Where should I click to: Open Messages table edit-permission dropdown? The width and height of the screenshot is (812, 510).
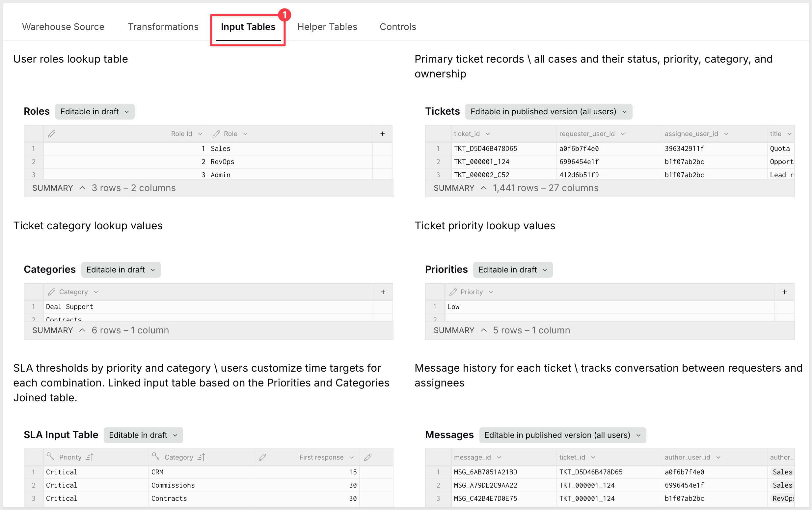562,435
